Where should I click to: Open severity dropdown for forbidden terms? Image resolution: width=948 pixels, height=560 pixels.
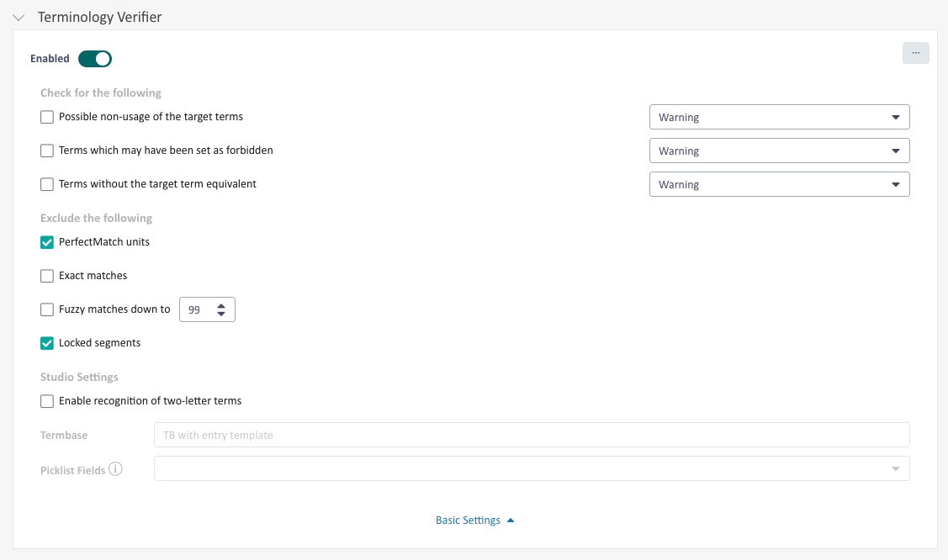point(779,151)
